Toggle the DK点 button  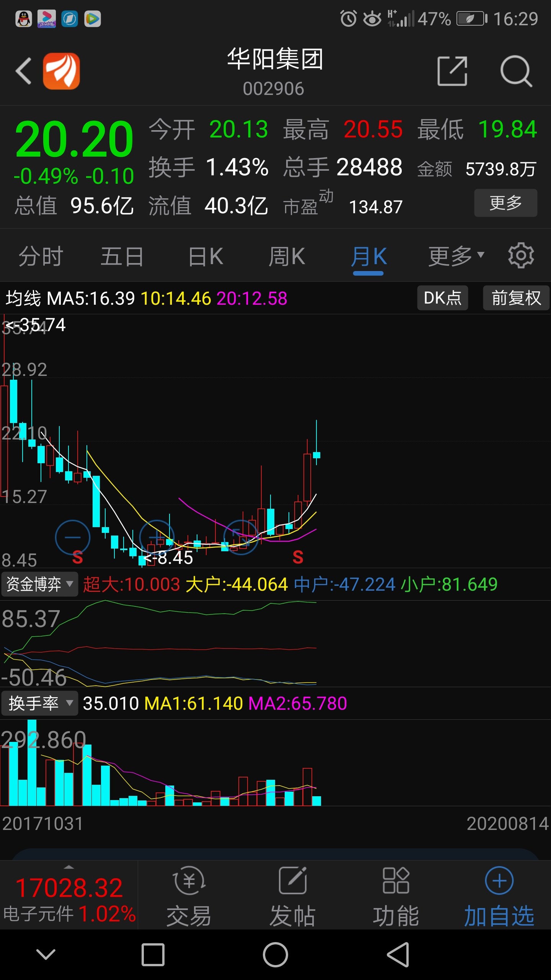[x=443, y=298]
